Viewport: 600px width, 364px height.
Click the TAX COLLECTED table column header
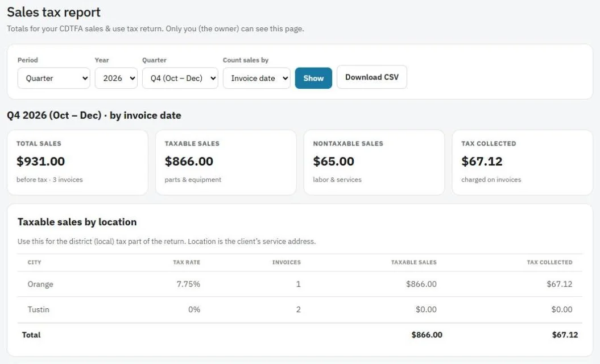click(x=549, y=262)
